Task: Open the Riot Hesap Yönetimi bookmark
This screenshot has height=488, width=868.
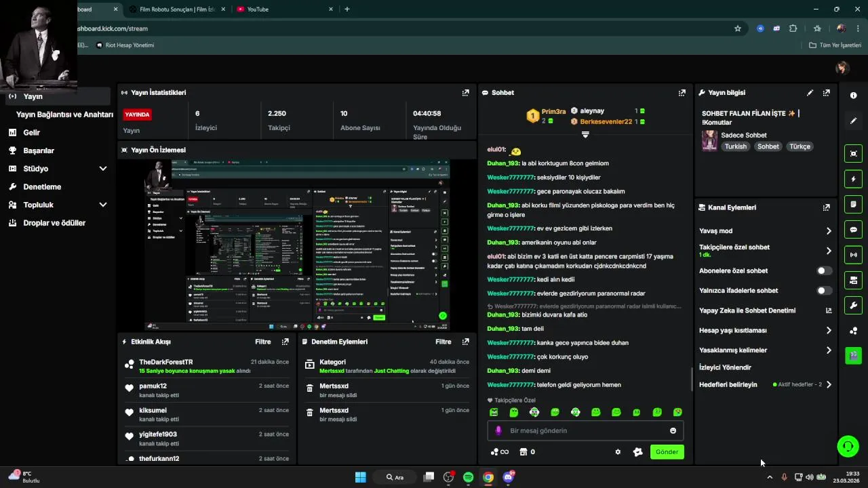Action: click(x=125, y=45)
